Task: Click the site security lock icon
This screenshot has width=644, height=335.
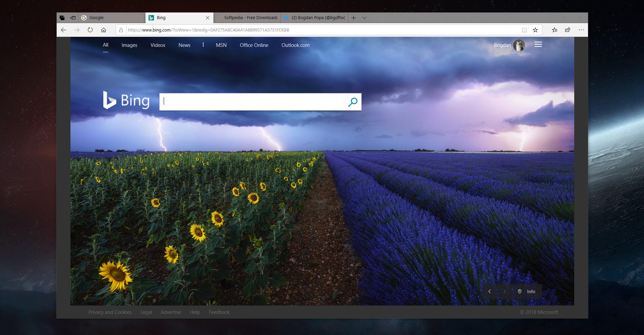Action: pos(120,30)
